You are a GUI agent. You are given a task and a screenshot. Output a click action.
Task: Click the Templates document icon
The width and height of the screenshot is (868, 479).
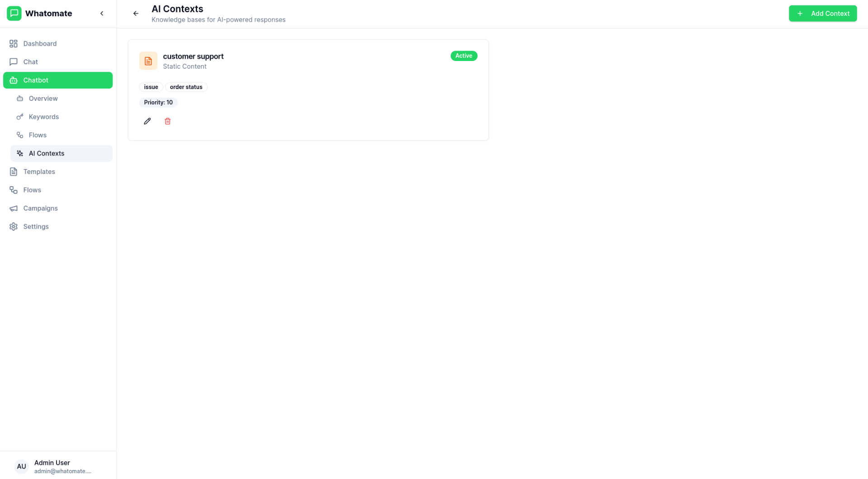coord(14,172)
